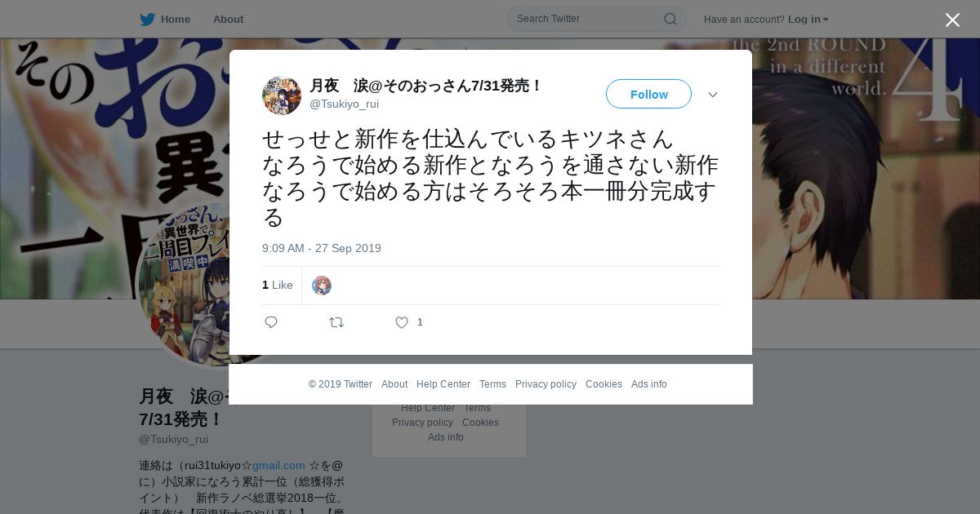Open the tweet author's profile avatar

click(x=282, y=95)
